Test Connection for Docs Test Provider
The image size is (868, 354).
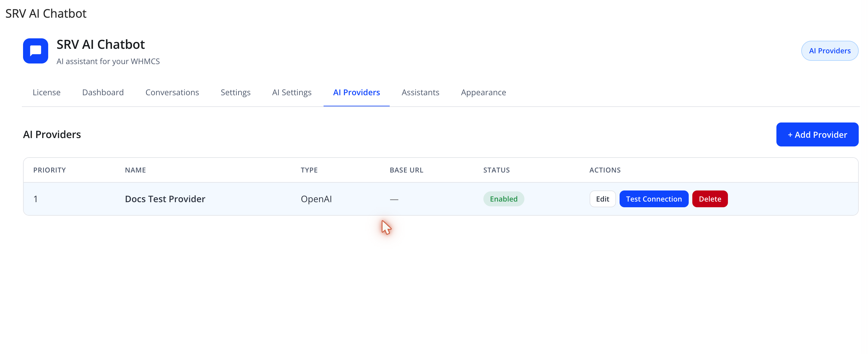pyautogui.click(x=654, y=199)
